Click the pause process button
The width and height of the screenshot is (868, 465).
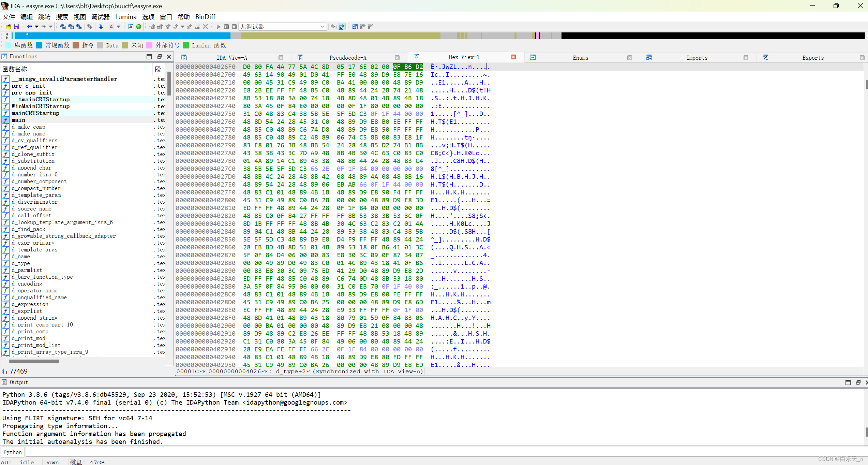coord(226,27)
